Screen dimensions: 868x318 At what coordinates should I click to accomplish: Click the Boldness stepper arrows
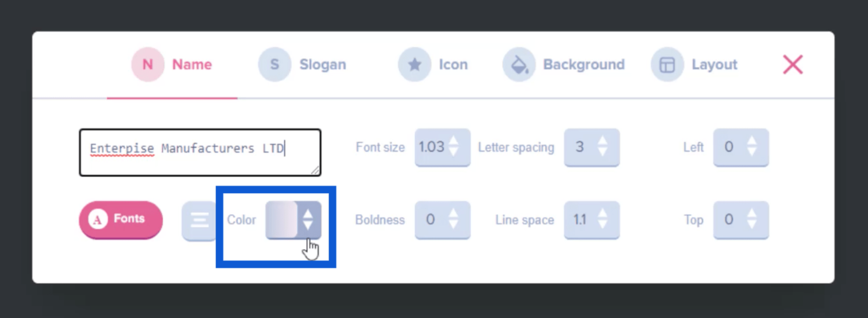pyautogui.click(x=454, y=219)
